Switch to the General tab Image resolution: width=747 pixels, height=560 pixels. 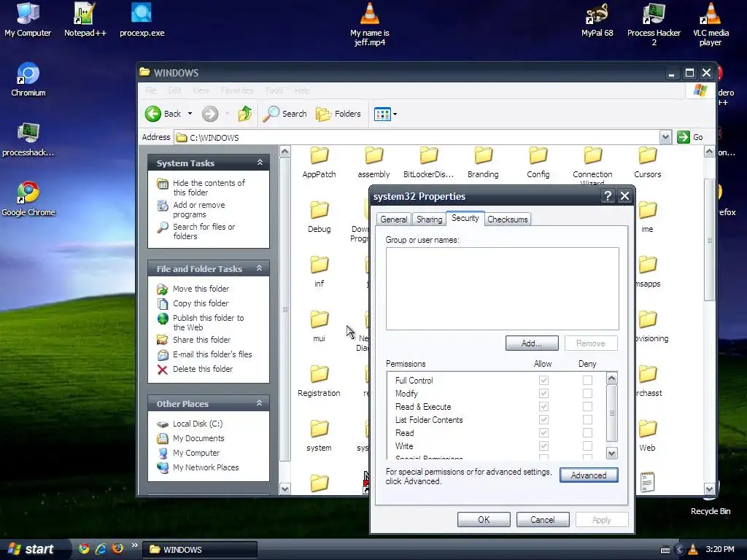click(x=393, y=219)
